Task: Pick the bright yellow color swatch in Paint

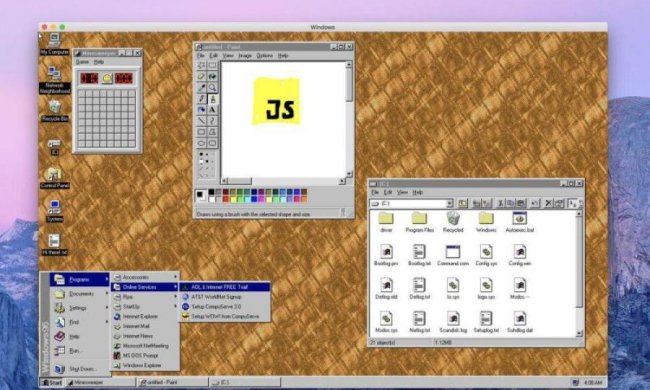Action: point(233,199)
